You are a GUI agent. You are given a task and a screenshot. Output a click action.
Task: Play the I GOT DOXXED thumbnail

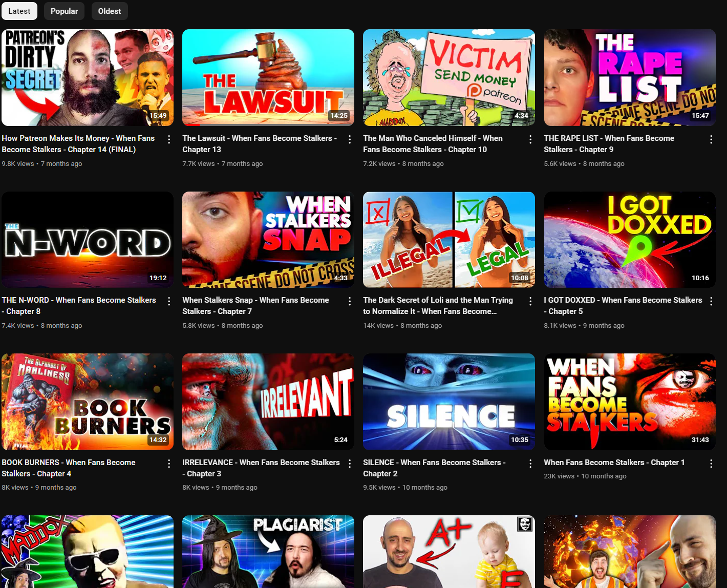pyautogui.click(x=630, y=240)
